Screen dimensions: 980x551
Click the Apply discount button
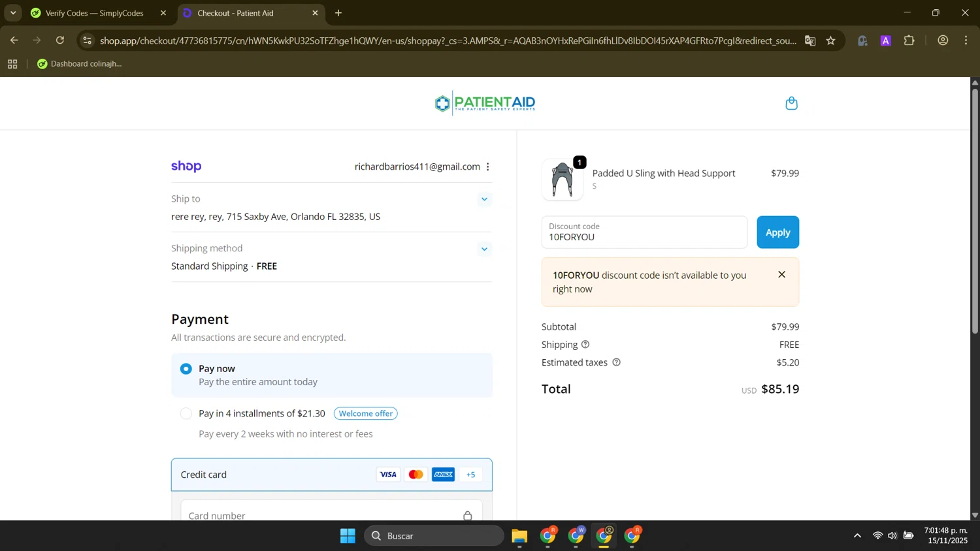(777, 232)
